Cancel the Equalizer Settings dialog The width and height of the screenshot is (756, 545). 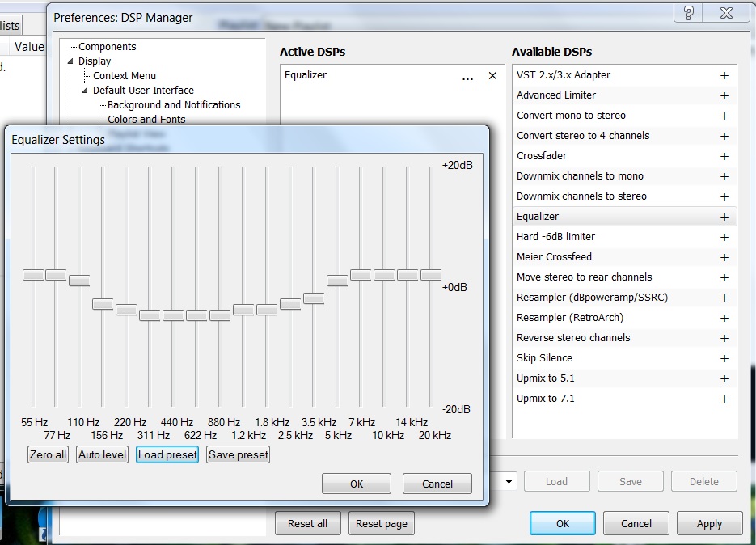click(437, 484)
